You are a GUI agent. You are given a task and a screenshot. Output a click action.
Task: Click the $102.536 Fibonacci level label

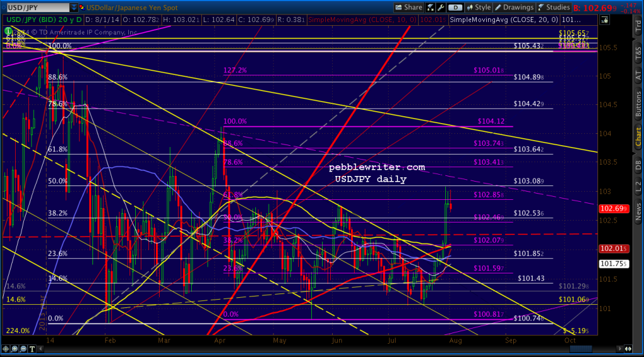click(x=528, y=213)
